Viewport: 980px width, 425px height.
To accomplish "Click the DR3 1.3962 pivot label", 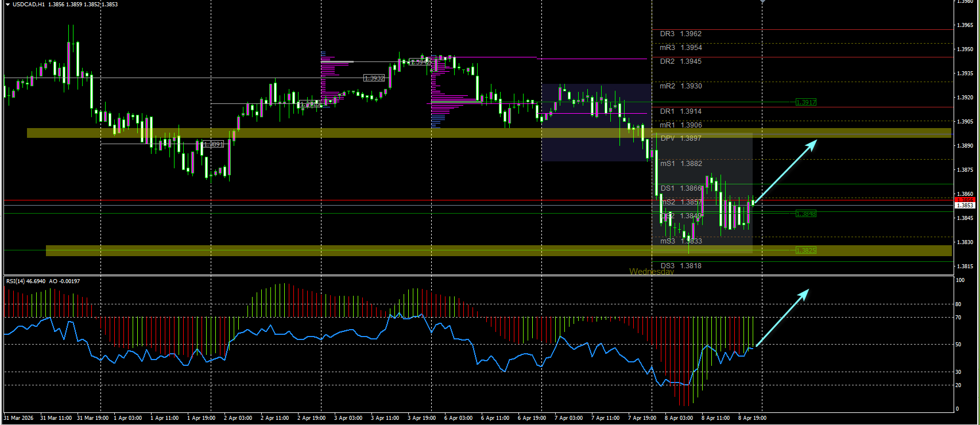I will point(680,34).
